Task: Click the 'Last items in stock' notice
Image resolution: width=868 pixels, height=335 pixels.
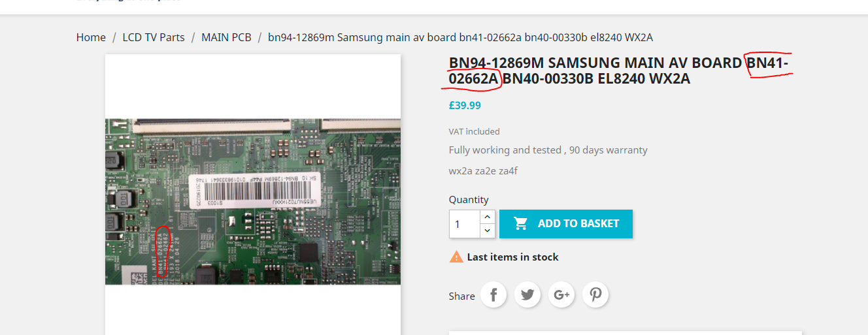Action: (x=512, y=257)
